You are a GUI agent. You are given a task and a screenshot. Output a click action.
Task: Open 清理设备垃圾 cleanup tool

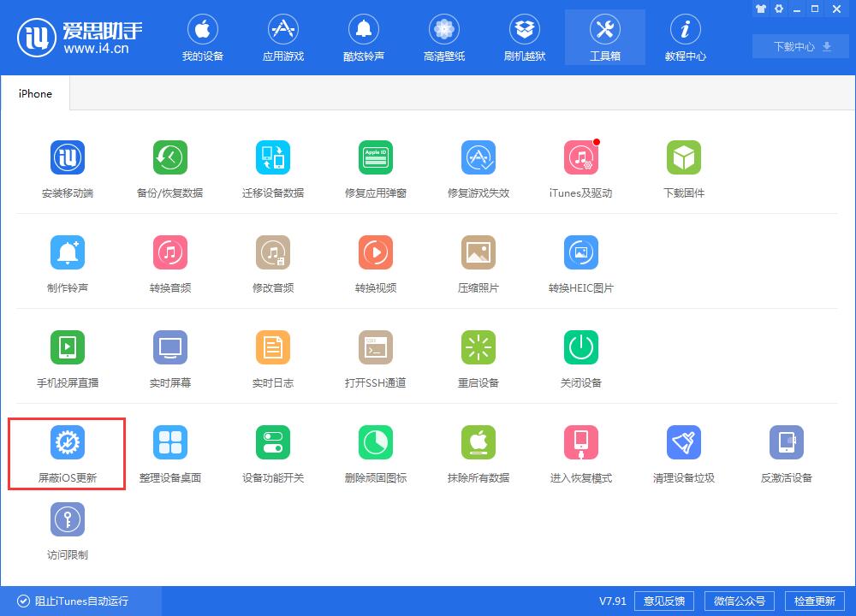point(684,453)
